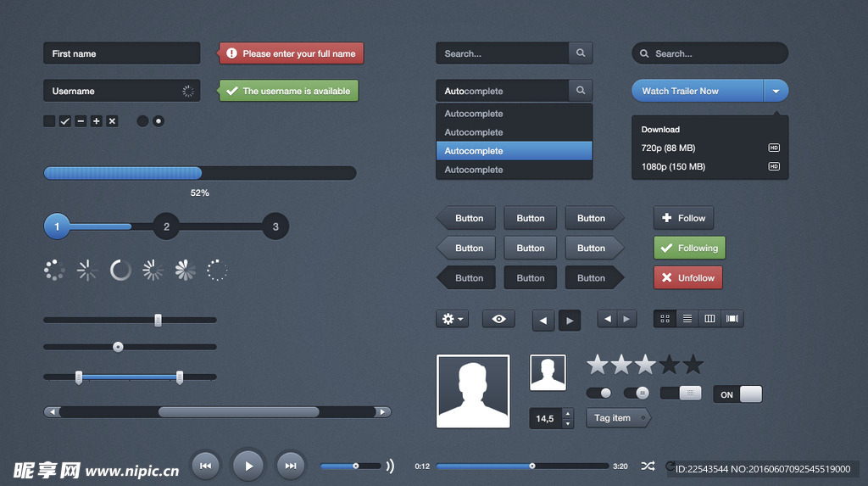Click the small left arrow in paired control
The width and height of the screenshot is (868, 486).
tap(607, 319)
